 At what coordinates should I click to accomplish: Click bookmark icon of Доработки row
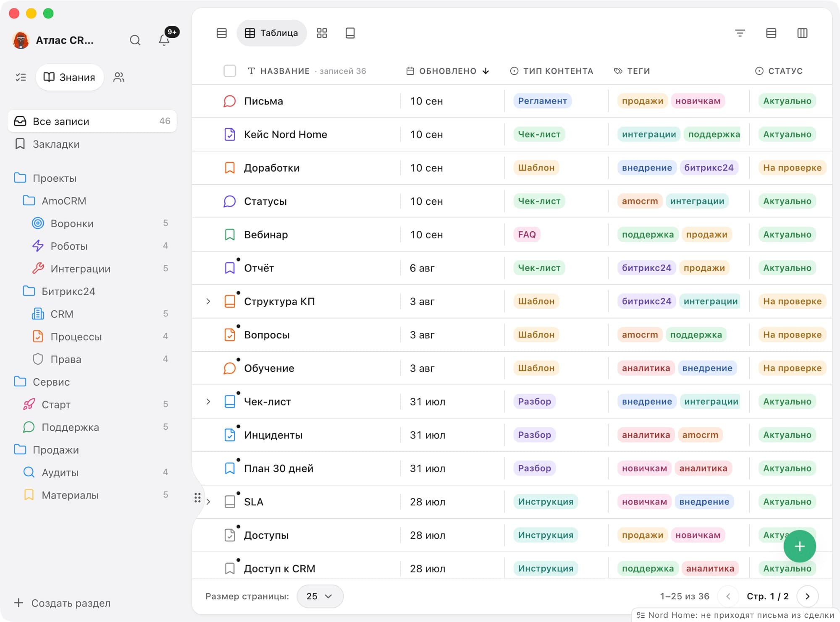click(x=230, y=168)
